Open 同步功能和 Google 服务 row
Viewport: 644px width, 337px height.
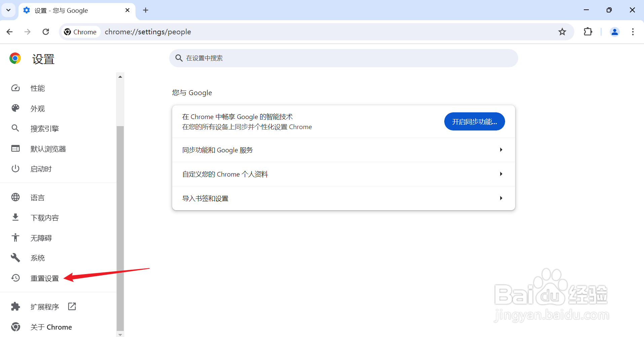tap(344, 150)
